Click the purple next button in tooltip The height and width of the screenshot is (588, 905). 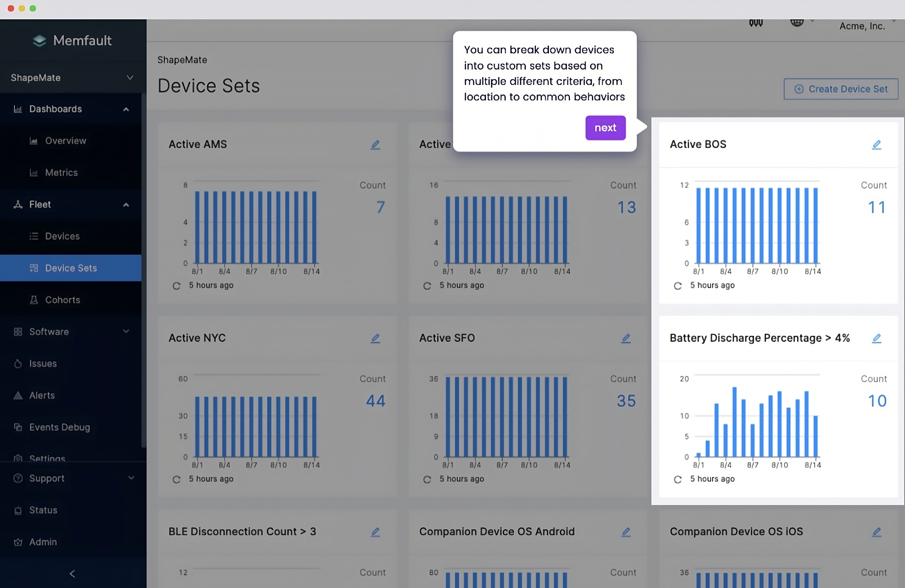(605, 128)
